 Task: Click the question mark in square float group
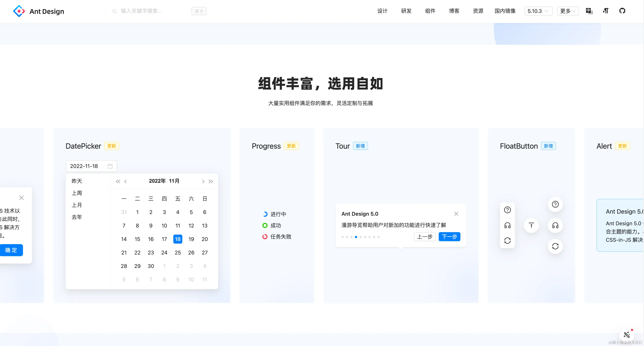pos(507,210)
